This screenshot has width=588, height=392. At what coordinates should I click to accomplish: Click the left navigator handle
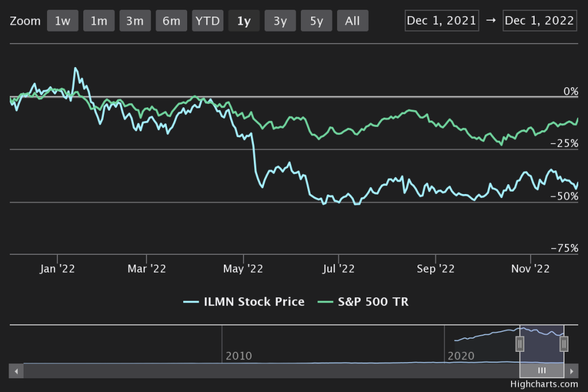point(520,344)
